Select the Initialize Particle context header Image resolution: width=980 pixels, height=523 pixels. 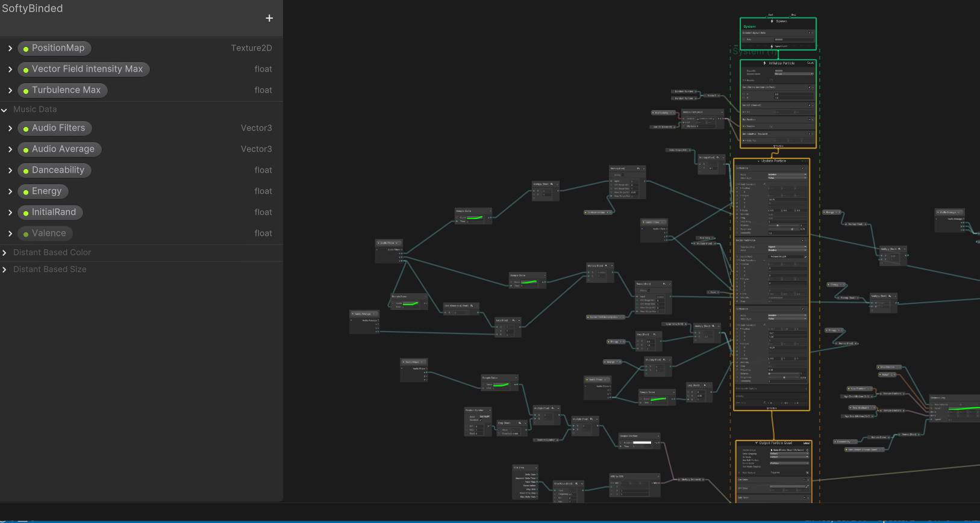click(x=781, y=63)
